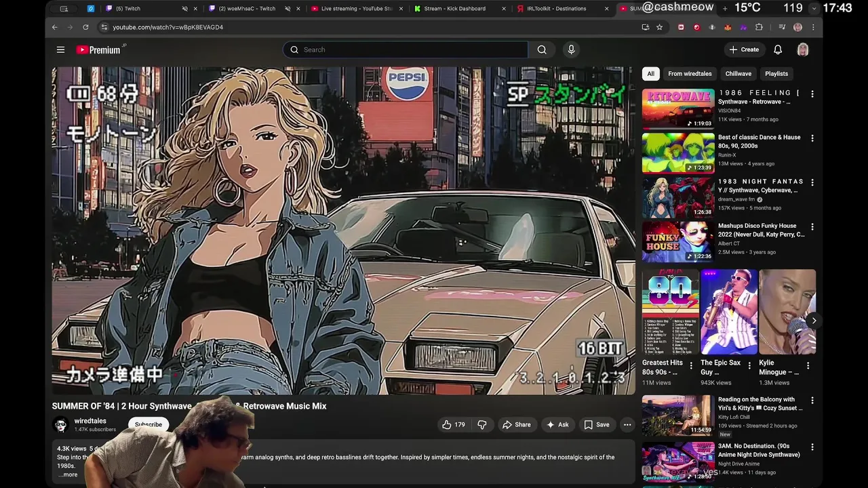868x488 pixels.
Task: View site information icon before URL
Action: coord(104,27)
